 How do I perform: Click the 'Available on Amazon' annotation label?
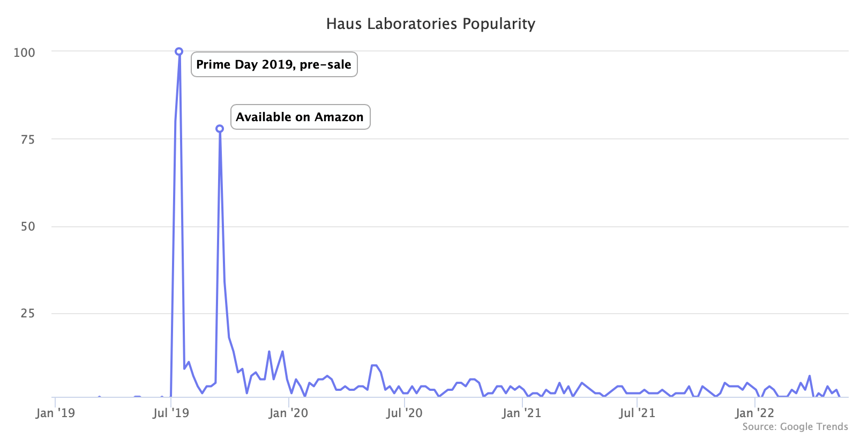tap(300, 117)
